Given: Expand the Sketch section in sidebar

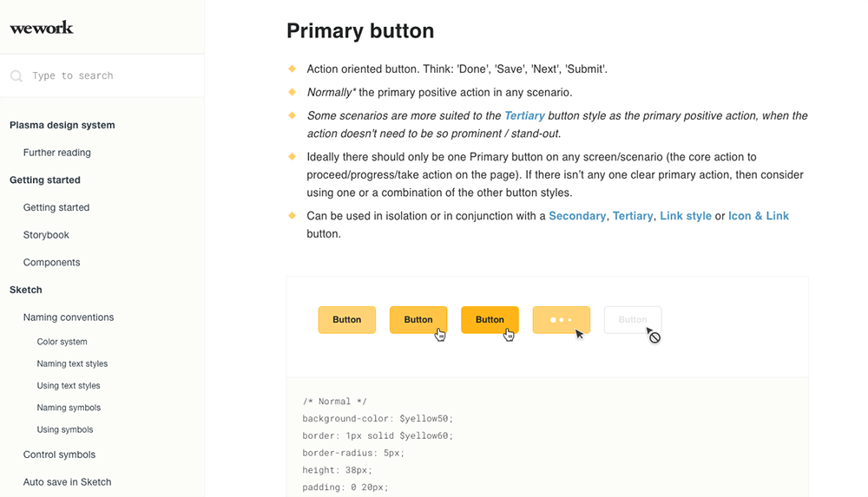Looking at the screenshot, I should coord(26,290).
